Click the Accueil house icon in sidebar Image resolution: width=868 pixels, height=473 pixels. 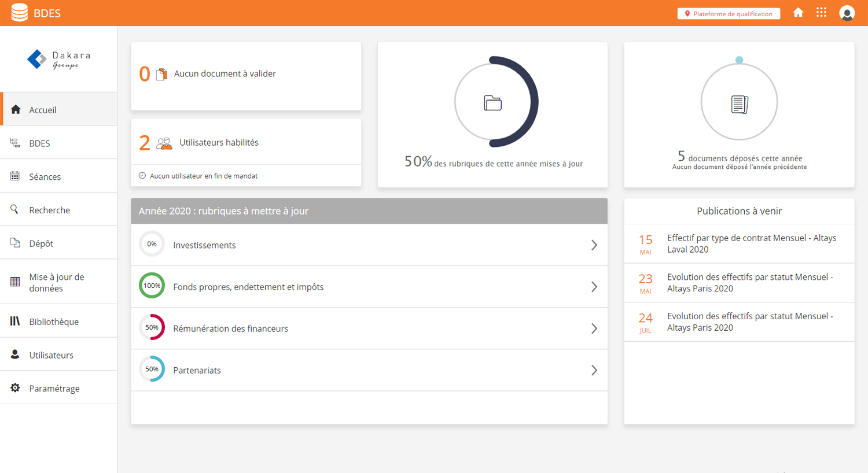click(x=16, y=109)
